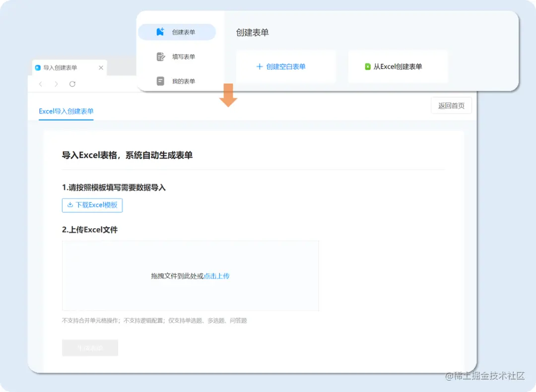Click the green Excel icon in 从Excel创建表单
536x392 pixels.
(x=368, y=66)
